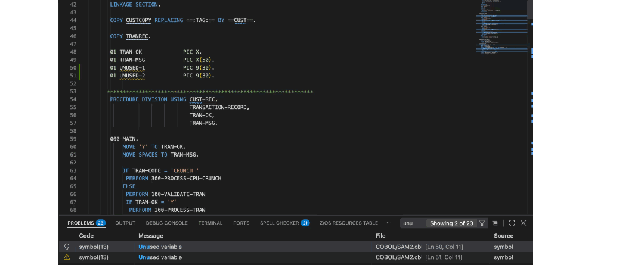644x265 pixels.
Task: Click 'symbol(13)' code in the Ln 51 row
Action: (x=94, y=257)
